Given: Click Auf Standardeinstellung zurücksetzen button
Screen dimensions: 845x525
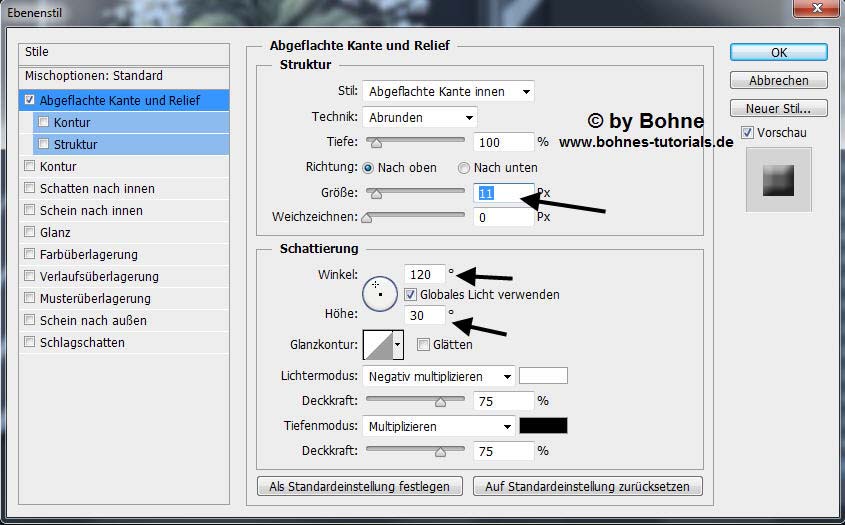Looking at the screenshot, I should click(x=587, y=486).
